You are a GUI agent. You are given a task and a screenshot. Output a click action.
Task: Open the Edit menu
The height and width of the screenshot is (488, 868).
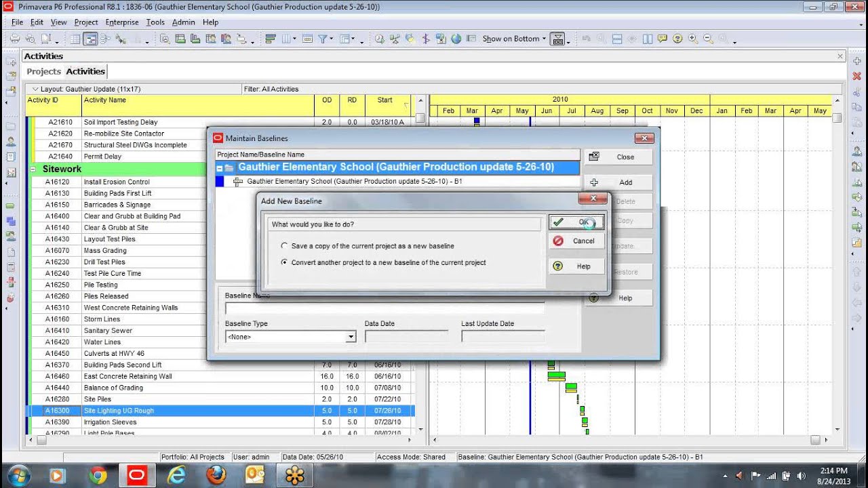[37, 22]
